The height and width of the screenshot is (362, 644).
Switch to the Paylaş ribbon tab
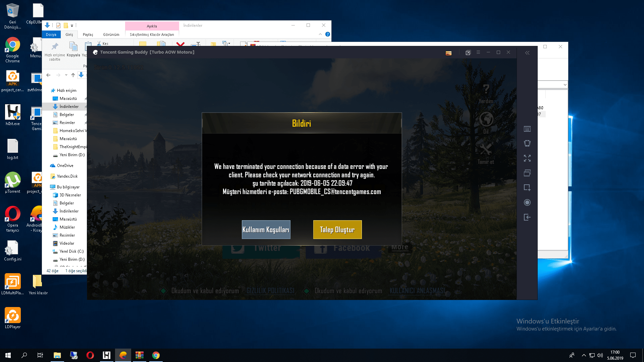point(88,35)
